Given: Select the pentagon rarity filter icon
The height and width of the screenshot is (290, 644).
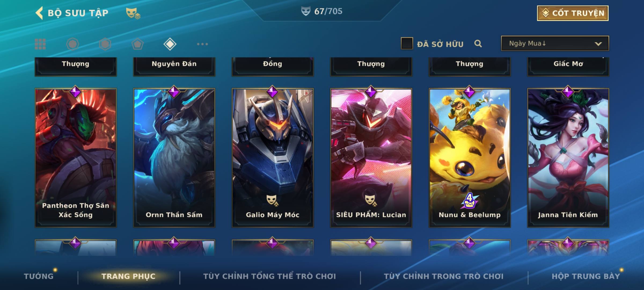Looking at the screenshot, I should [137, 44].
